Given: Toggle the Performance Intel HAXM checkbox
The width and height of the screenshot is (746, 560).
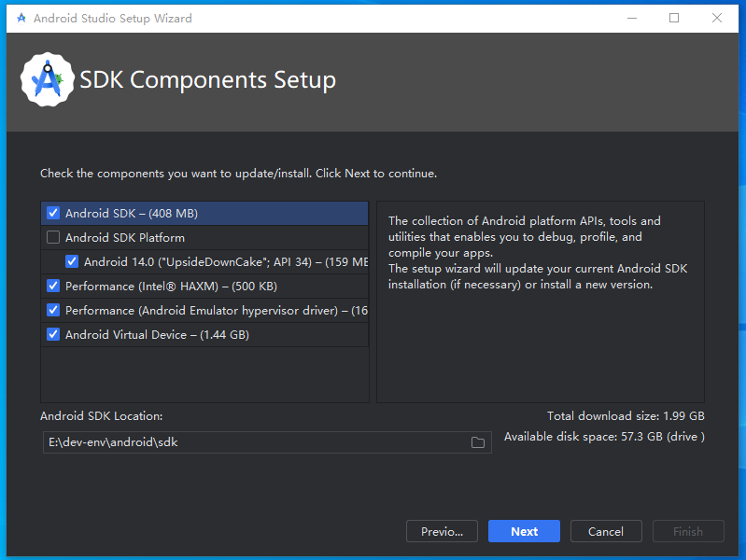Looking at the screenshot, I should pos(53,286).
